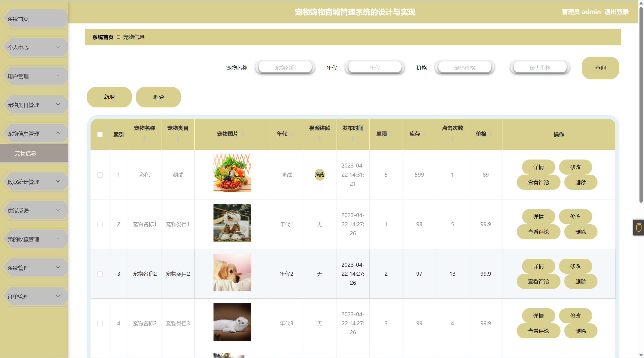Expand the 个人中心 sidebar menu

pyautogui.click(x=34, y=47)
